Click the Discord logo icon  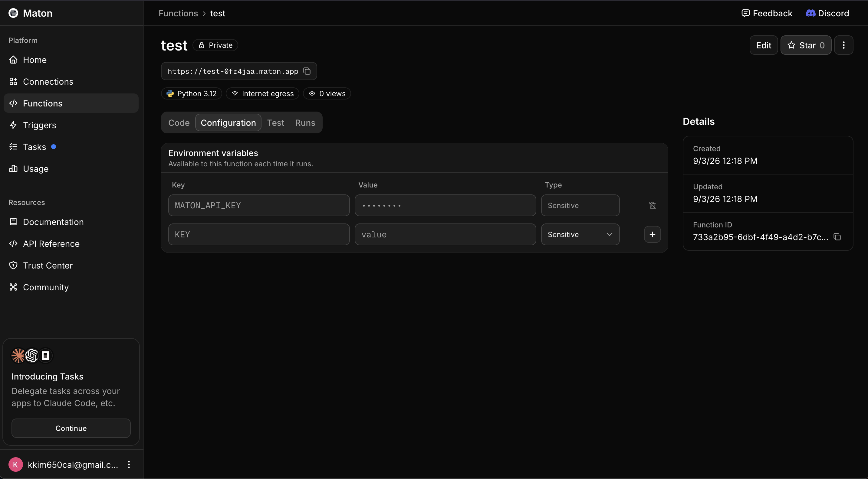810,13
